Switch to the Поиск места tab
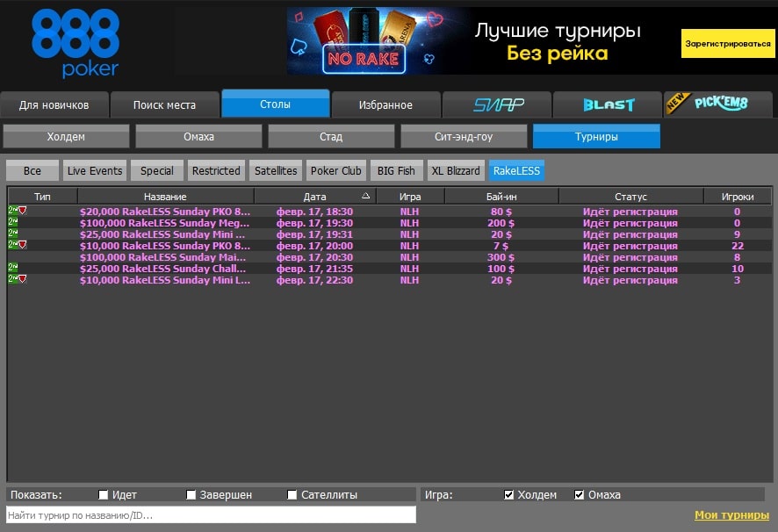The image size is (778, 532). pos(164,104)
